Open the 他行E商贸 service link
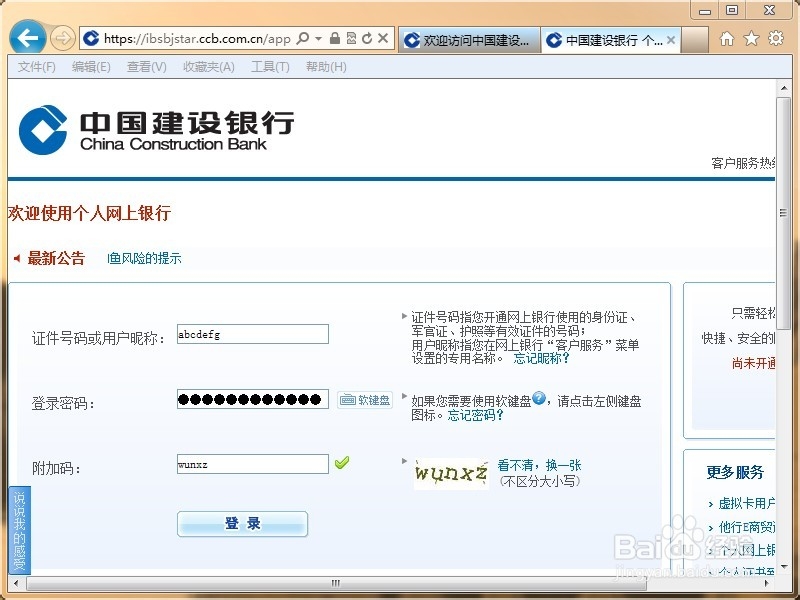Image resolution: width=800 pixels, height=600 pixels. click(746, 527)
